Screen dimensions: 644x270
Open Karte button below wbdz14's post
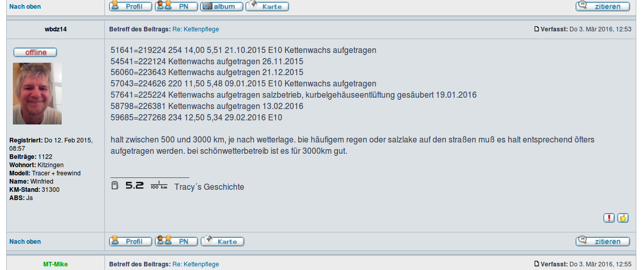point(222,241)
